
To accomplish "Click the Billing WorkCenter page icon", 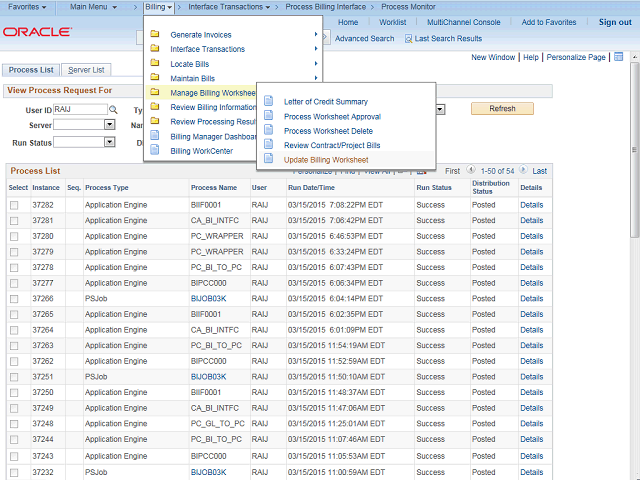I will pyautogui.click(x=155, y=151).
